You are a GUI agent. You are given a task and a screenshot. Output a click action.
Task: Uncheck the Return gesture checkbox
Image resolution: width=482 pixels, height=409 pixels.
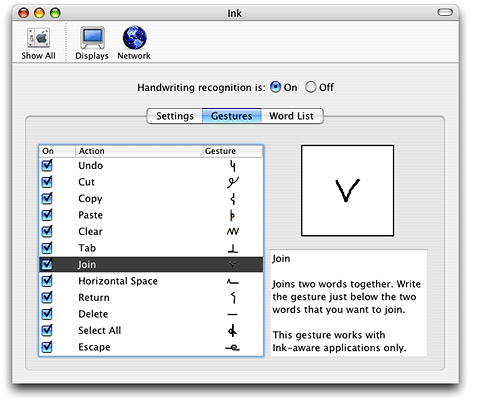(47, 297)
